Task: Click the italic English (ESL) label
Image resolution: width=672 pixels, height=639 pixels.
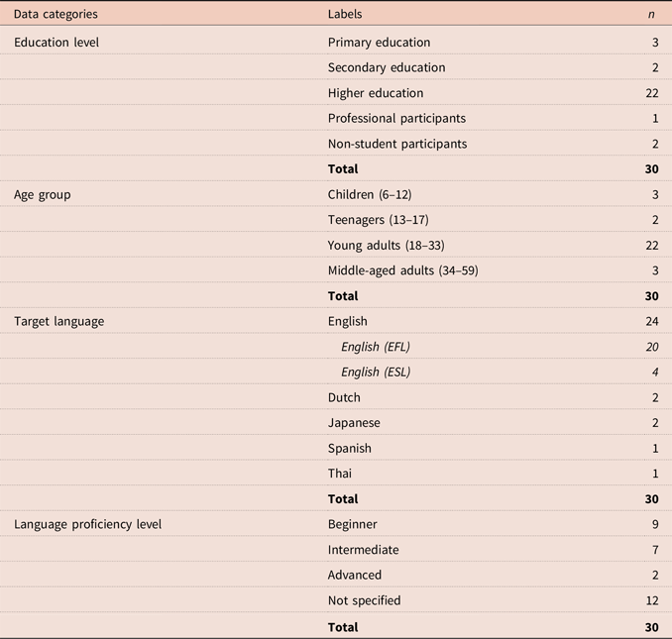Action: click(x=376, y=373)
